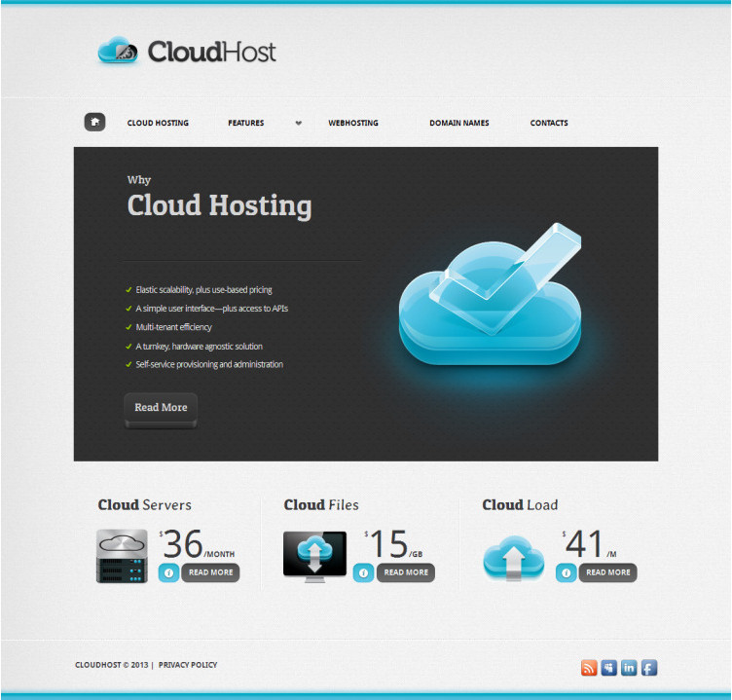Screen dimensions: 732x700
Task: Click the $36/month price
Action: (197, 544)
